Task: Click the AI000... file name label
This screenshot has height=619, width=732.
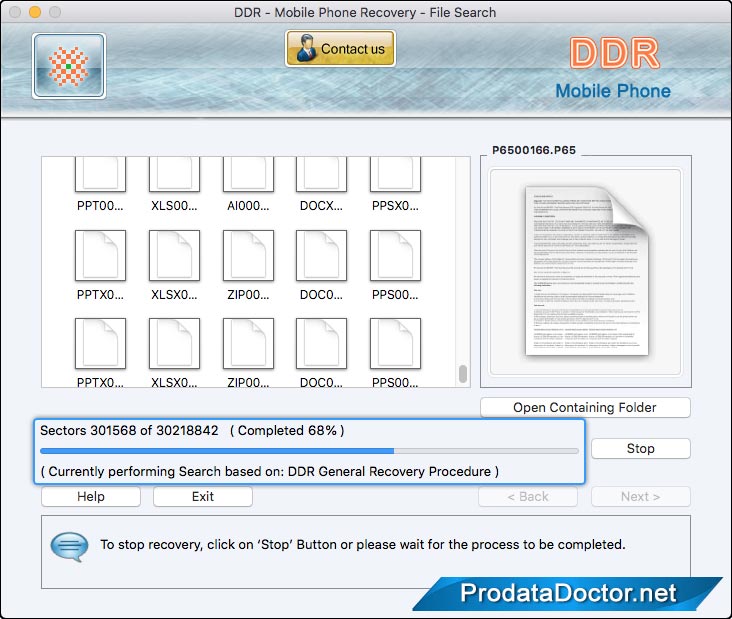Action: [x=248, y=206]
